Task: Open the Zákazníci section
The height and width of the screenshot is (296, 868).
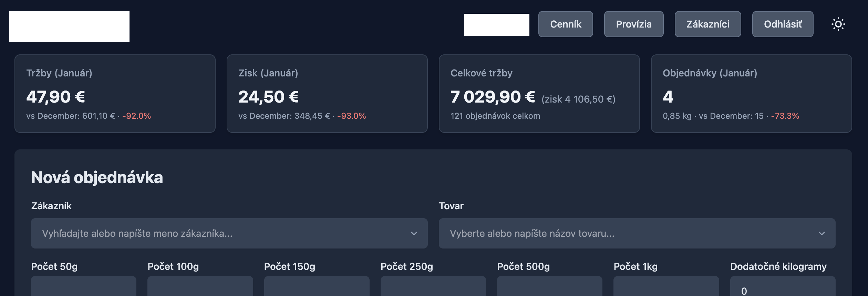Action: (708, 24)
